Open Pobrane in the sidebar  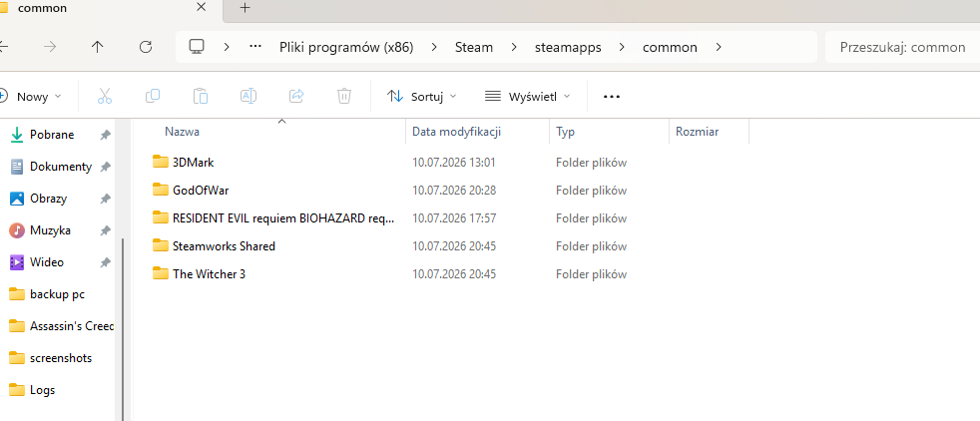[52, 135]
